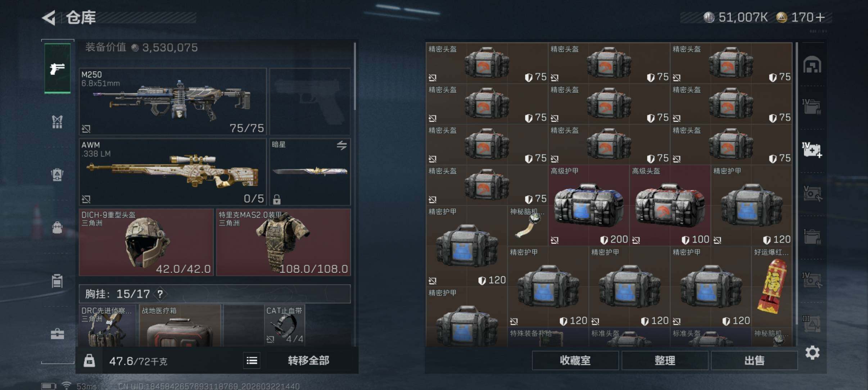Viewport: 868px width, 390px height.
Task: Click the 转移全部 transfer all button
Action: point(308,360)
